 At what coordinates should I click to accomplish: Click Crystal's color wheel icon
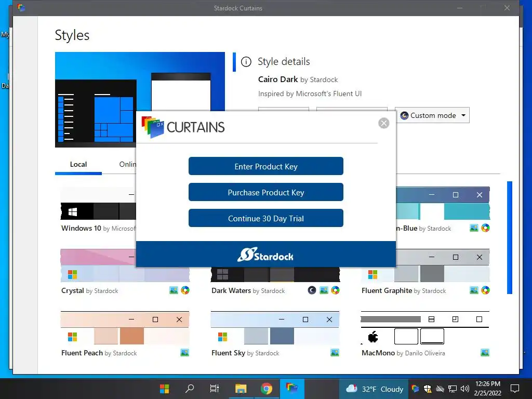[185, 290]
